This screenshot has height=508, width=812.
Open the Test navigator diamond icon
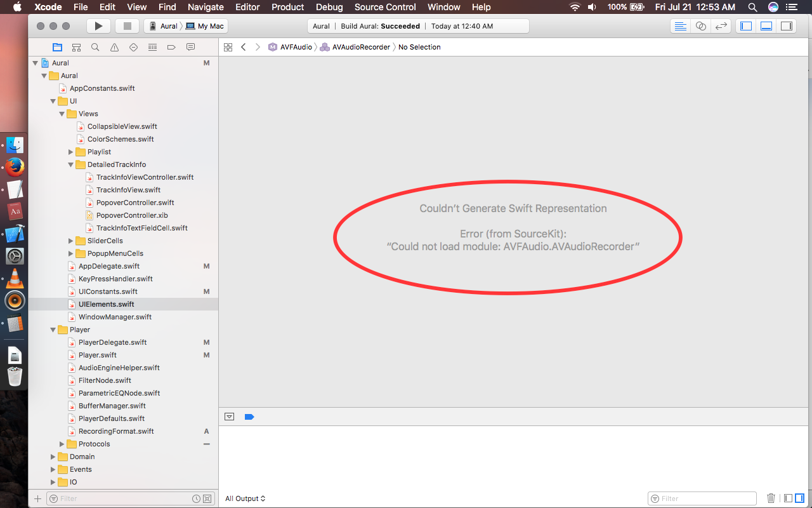(133, 47)
